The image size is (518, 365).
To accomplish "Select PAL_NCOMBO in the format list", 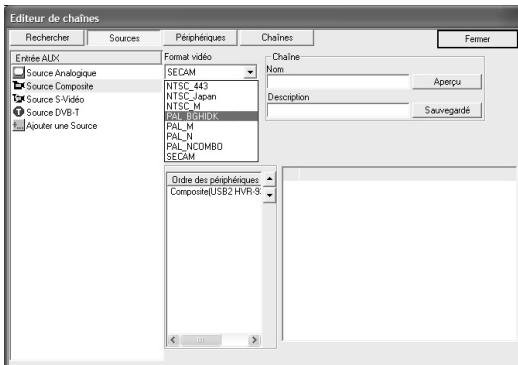I will pos(211,146).
